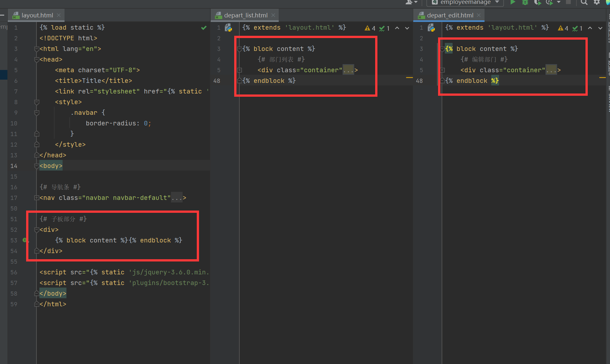Click '{% endblock %}' in depart_edit.html

[472, 81]
